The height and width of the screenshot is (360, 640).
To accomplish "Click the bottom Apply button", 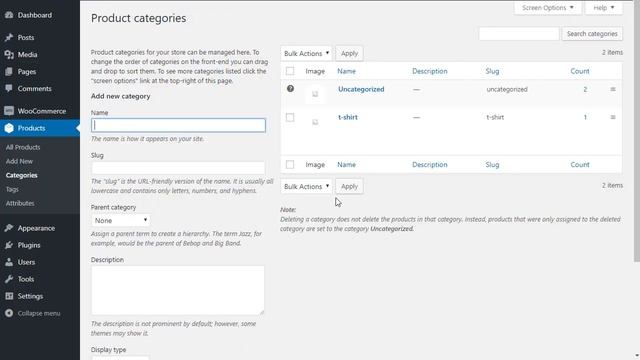I will (349, 187).
